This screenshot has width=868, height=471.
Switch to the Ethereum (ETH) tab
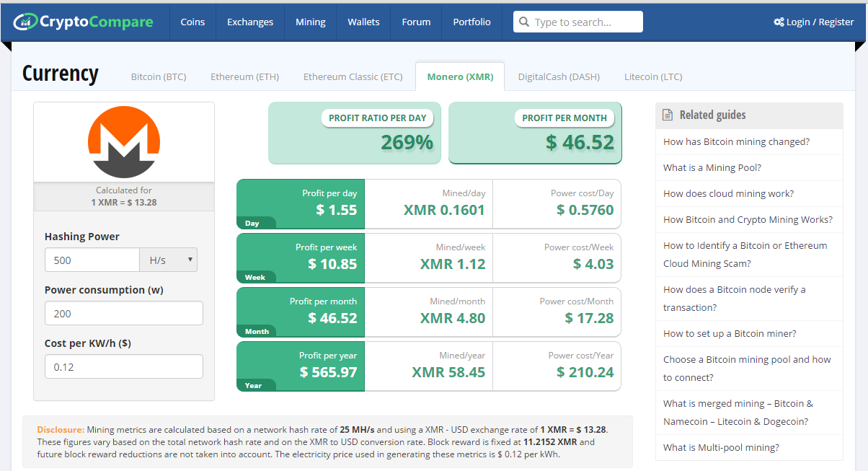tap(244, 76)
